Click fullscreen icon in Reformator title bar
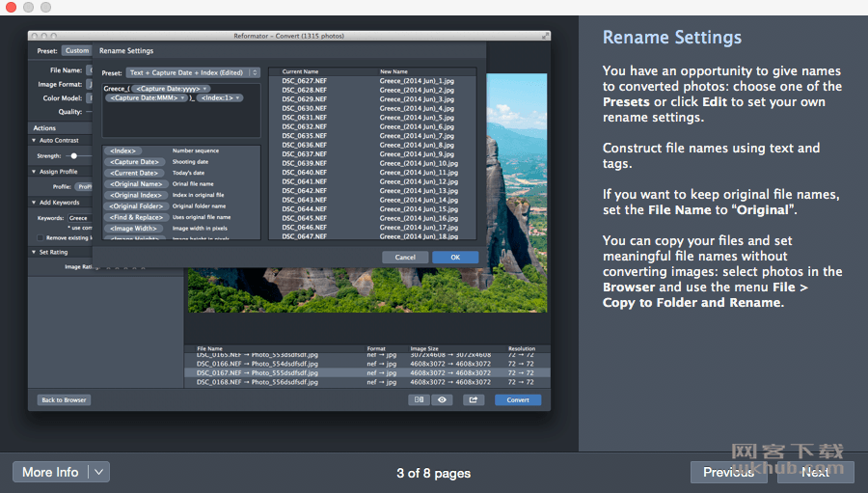Image resolution: width=868 pixels, height=493 pixels. (x=545, y=36)
